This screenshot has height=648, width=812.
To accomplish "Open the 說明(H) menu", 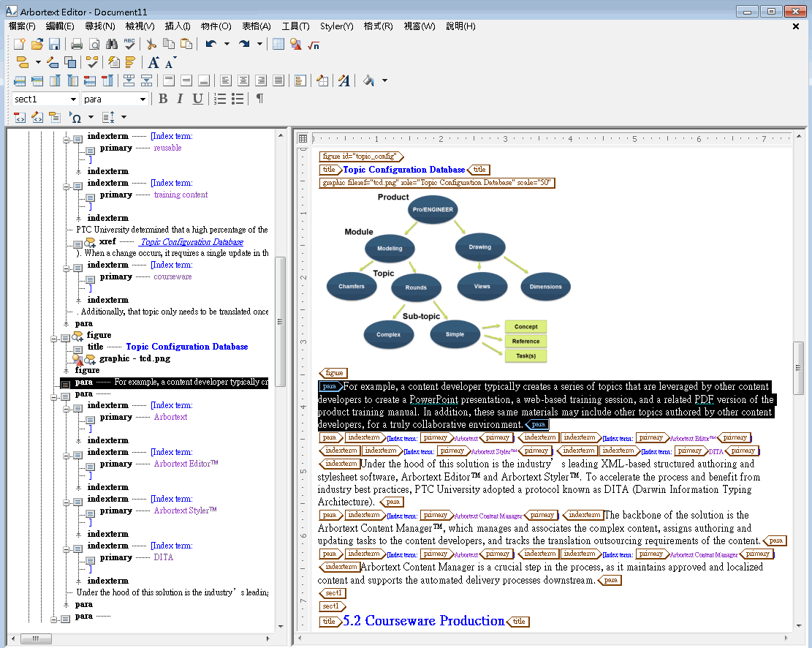I will coord(461,26).
